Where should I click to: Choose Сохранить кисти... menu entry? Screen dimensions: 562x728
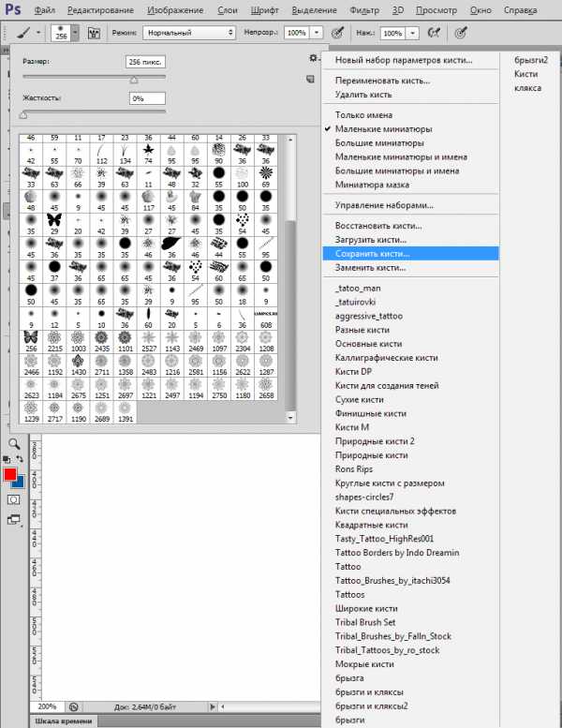410,254
